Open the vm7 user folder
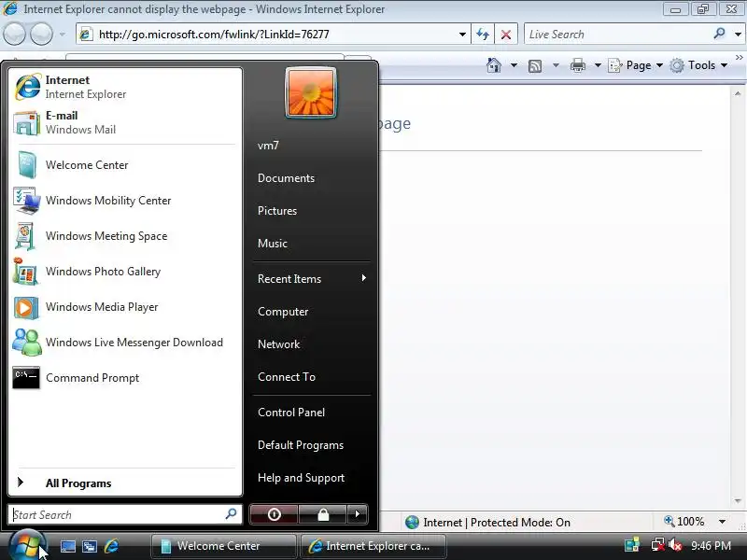Image resolution: width=747 pixels, height=560 pixels. coord(311,146)
